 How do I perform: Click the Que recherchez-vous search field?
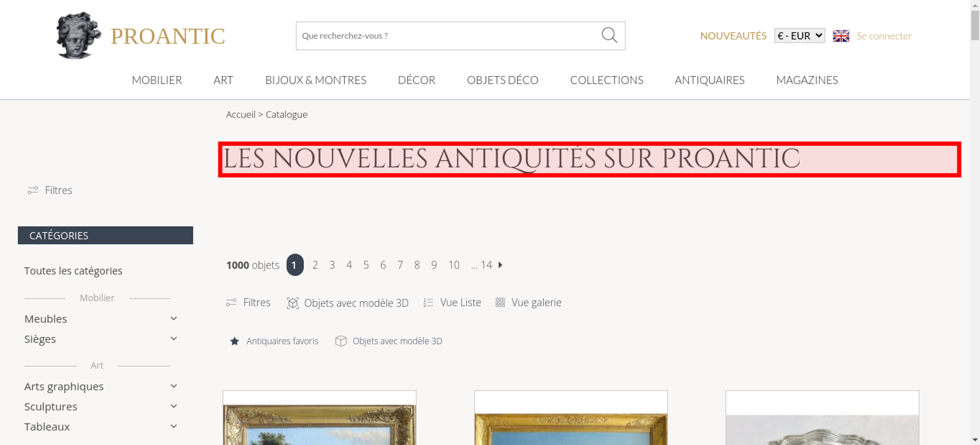pos(448,36)
